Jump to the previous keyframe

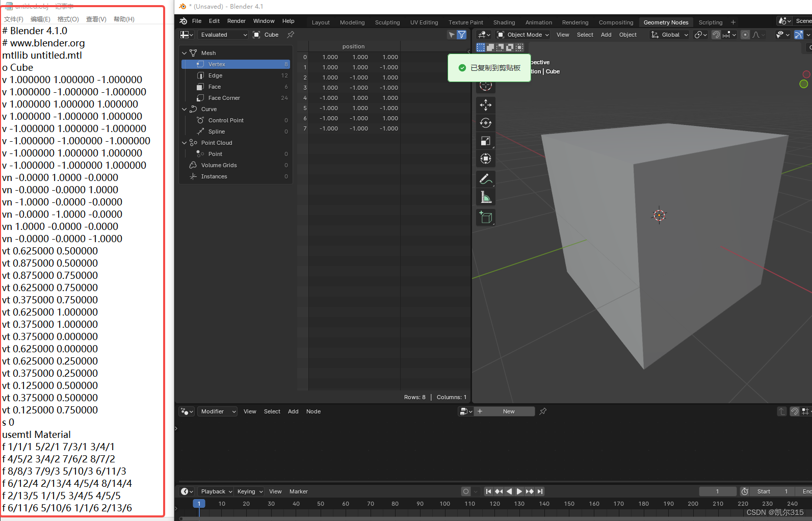pyautogui.click(x=499, y=491)
